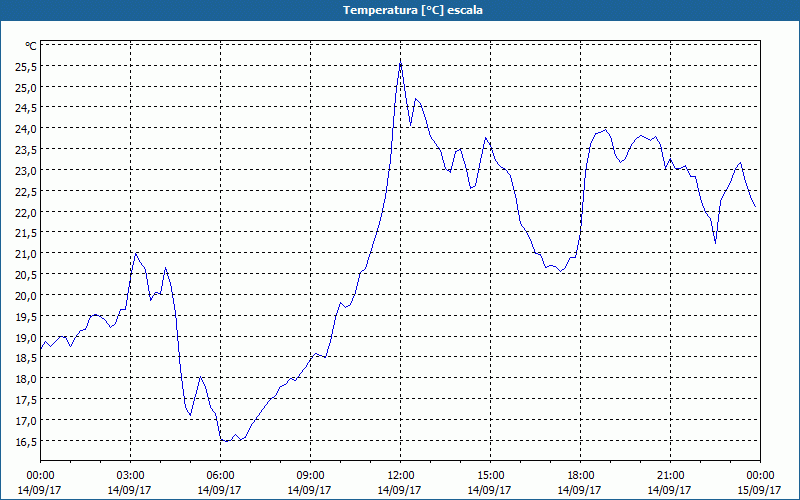This screenshot has height=500, width=800.
Task: Click the "24,0" y-axis value
Action: coord(26,129)
